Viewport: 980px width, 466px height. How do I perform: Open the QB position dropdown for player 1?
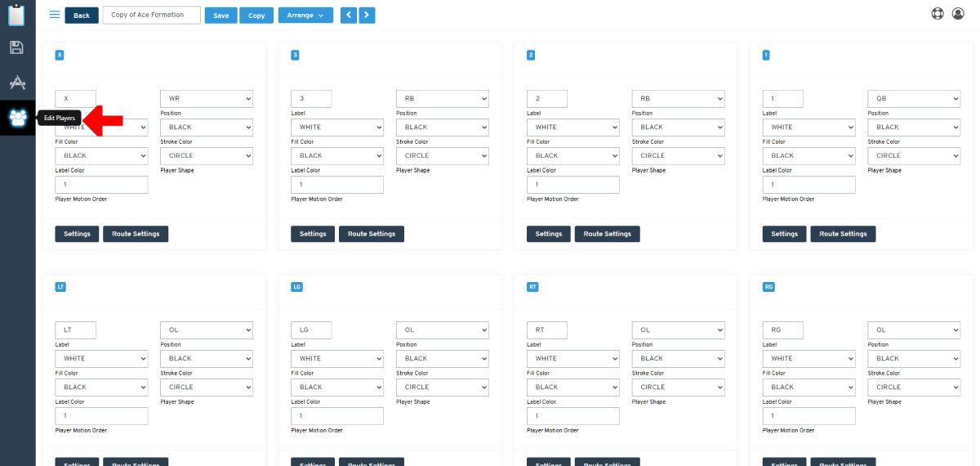(915, 99)
